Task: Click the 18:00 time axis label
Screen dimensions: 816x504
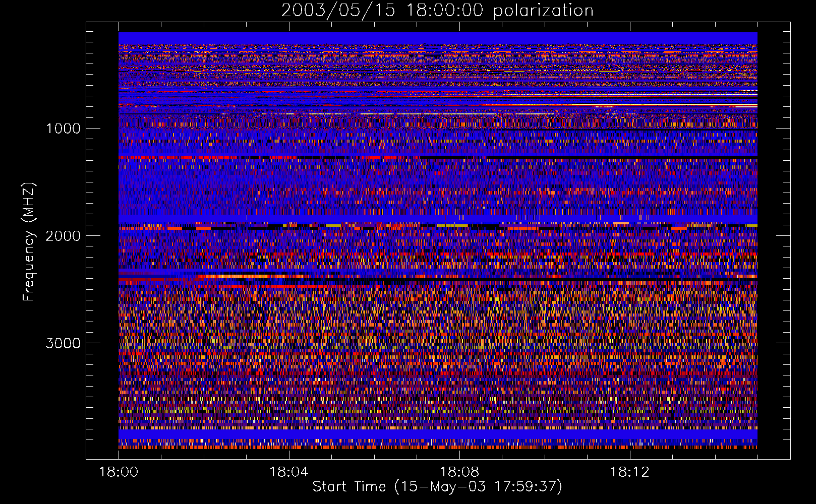Action: pos(119,472)
